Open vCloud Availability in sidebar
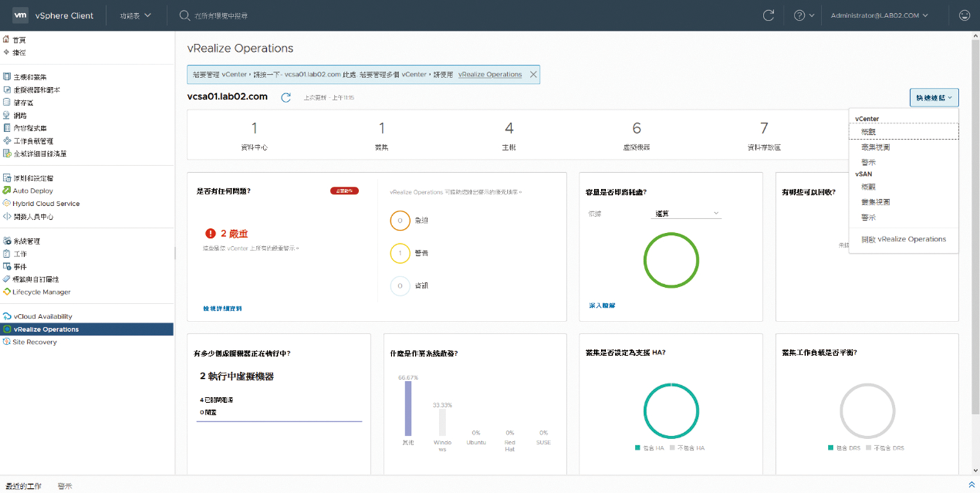 click(x=37, y=317)
